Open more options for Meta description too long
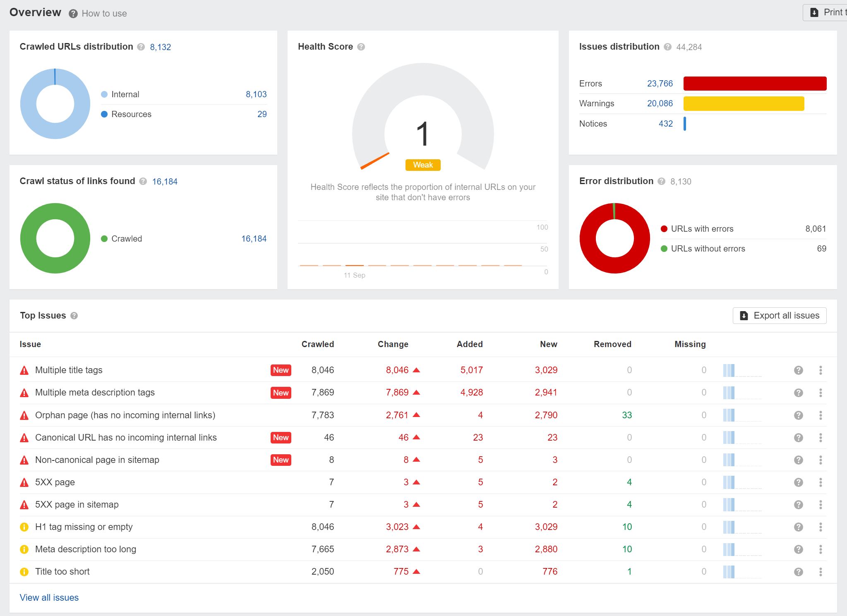Image resolution: width=847 pixels, height=616 pixels. 821,549
